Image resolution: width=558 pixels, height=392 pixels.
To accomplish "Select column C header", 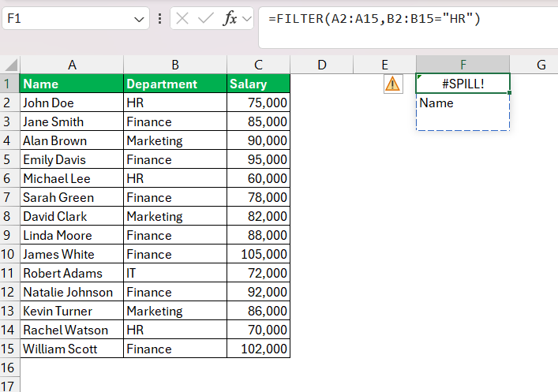I will coord(258,65).
